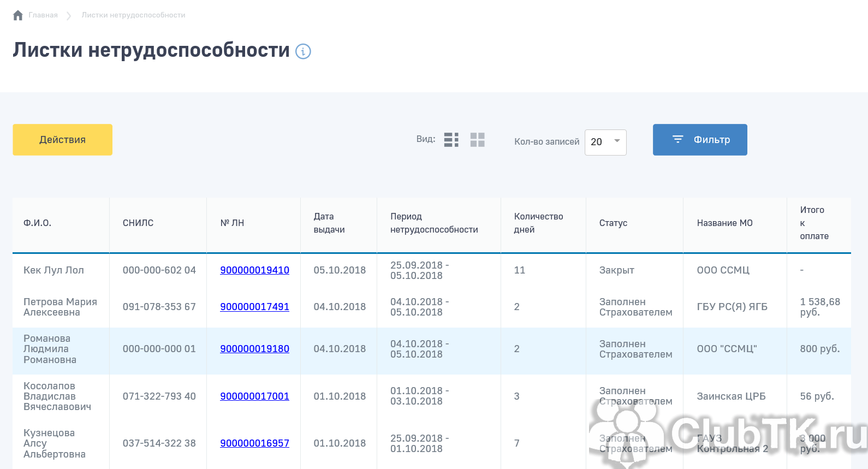The height and width of the screenshot is (469, 868).
Task: Click SNILS value 071-322-793 40
Action: 159,396
